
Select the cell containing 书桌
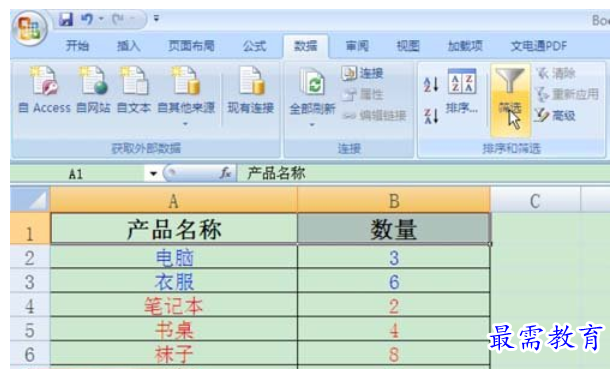tap(174, 330)
